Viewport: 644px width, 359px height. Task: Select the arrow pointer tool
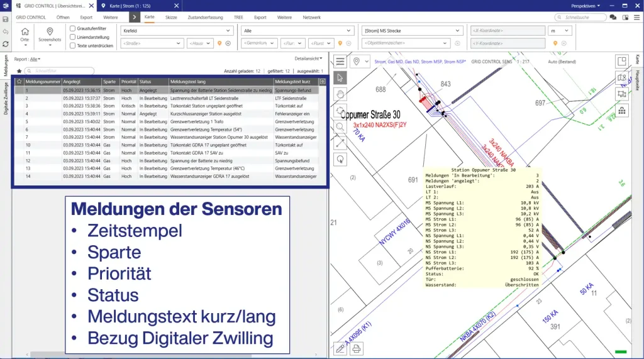340,77
